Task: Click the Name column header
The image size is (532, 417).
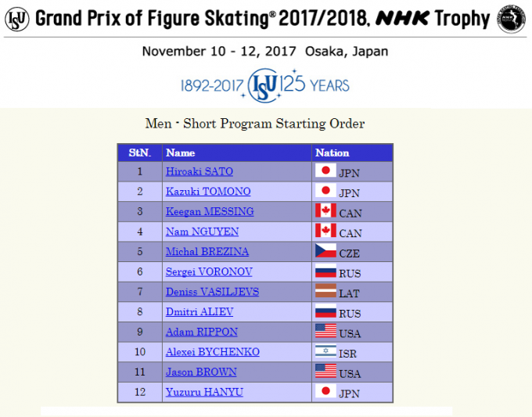Action: [x=181, y=153]
